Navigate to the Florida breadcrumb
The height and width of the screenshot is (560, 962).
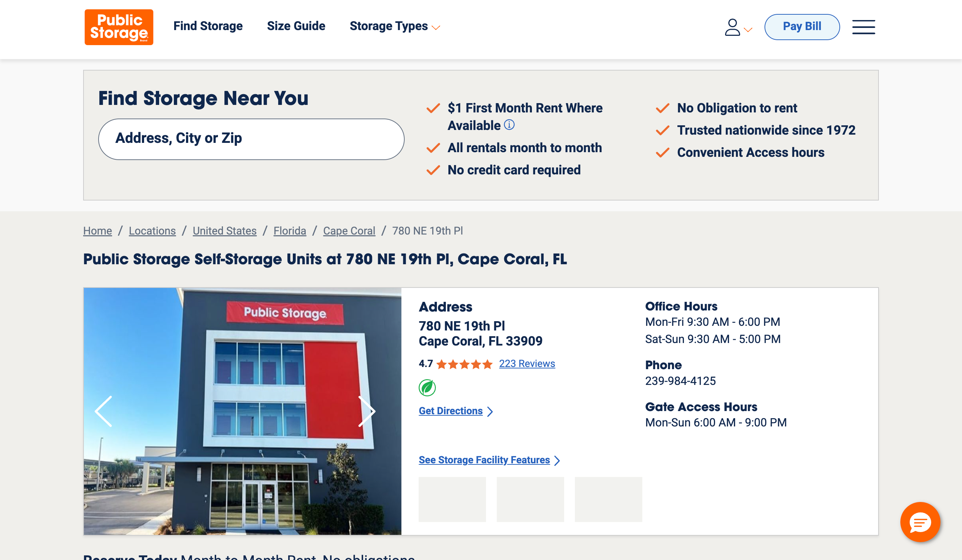click(290, 231)
